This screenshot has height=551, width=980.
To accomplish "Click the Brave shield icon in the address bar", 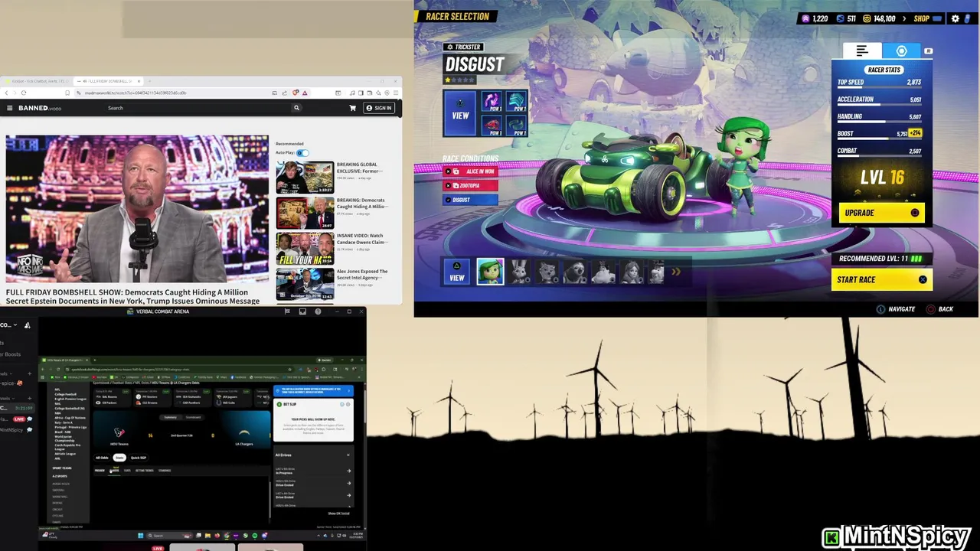I will pyautogui.click(x=296, y=93).
